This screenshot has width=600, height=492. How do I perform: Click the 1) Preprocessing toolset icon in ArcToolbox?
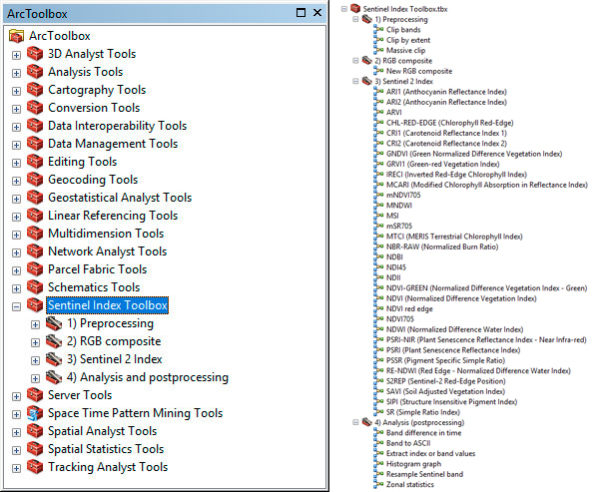[54, 323]
